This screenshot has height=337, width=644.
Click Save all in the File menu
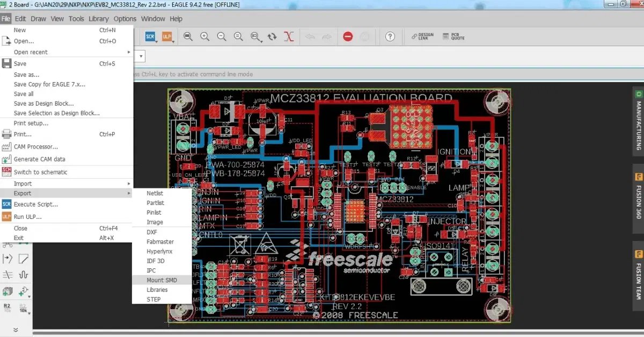coord(67,94)
